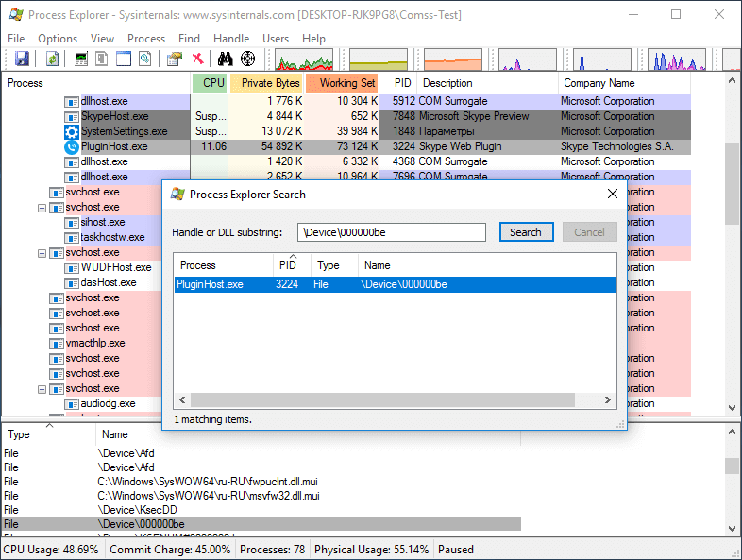Sort search results by PID column
Screen dimensions: 742x560
pyautogui.click(x=292, y=264)
